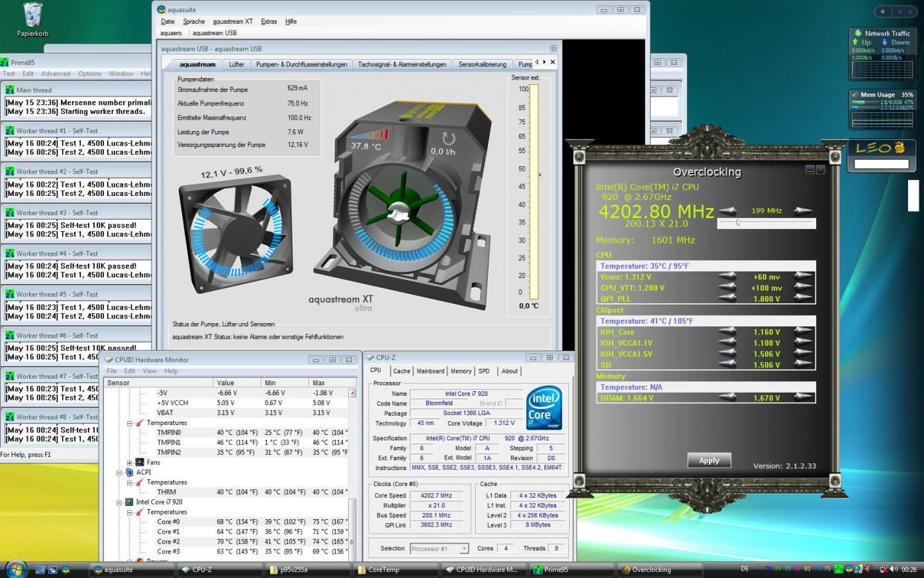This screenshot has width=924, height=578.
Task: Select the Overclocking taskbar button
Action: [659, 569]
